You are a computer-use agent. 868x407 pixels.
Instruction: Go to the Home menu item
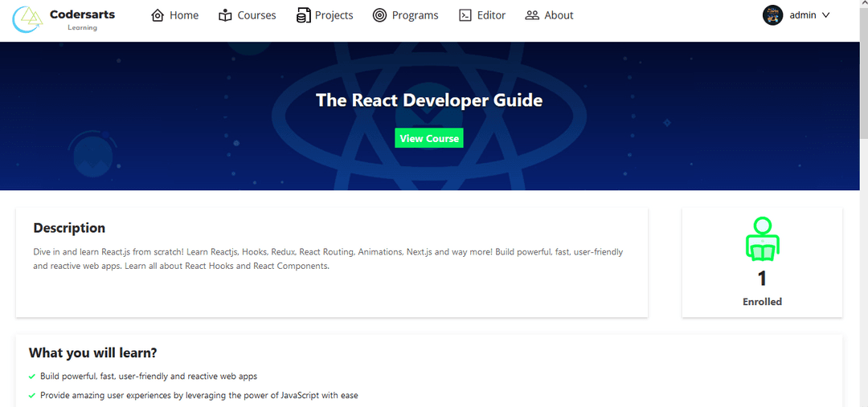pos(184,15)
